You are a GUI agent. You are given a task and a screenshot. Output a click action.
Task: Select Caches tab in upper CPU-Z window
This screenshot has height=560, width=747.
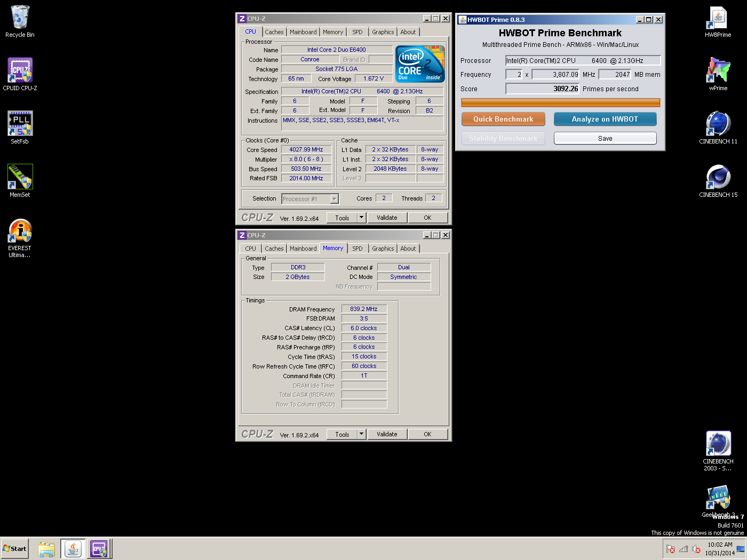coord(274,32)
